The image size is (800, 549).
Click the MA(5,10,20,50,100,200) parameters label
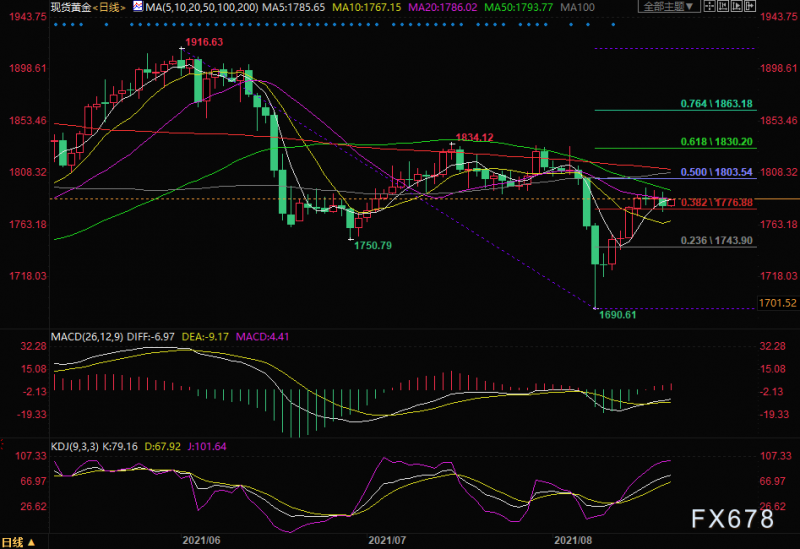202,7
